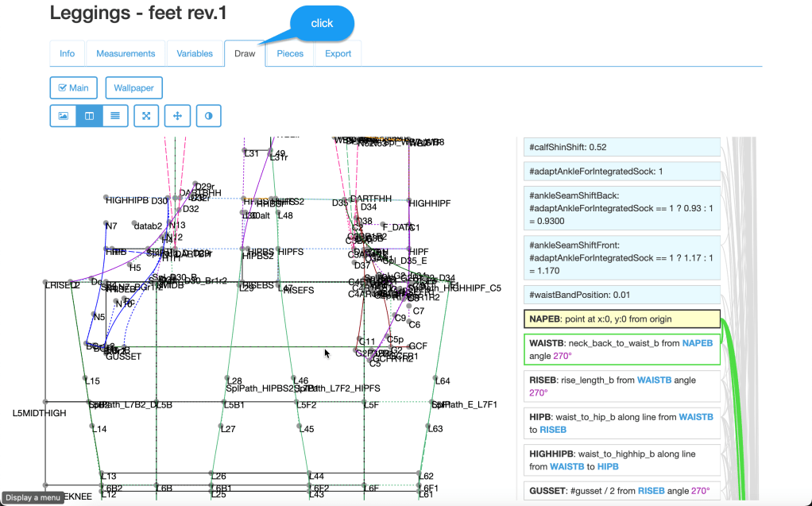Open the Info tab
This screenshot has width=812, height=506.
68,54
